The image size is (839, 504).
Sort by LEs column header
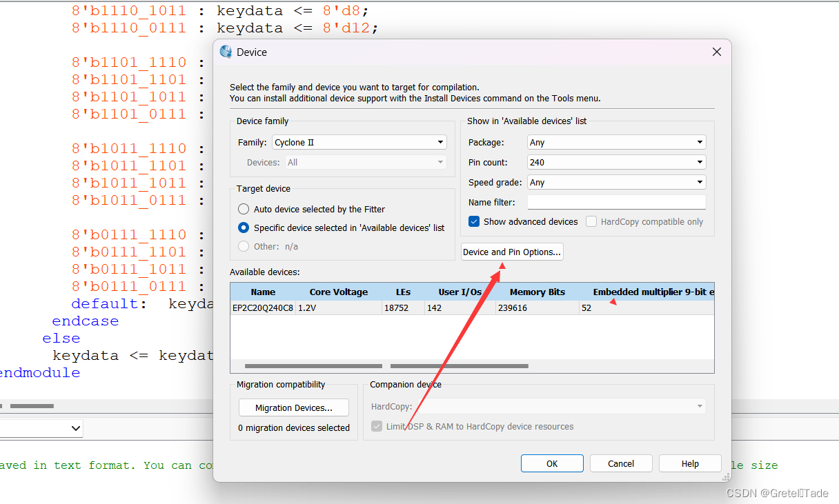[403, 292]
